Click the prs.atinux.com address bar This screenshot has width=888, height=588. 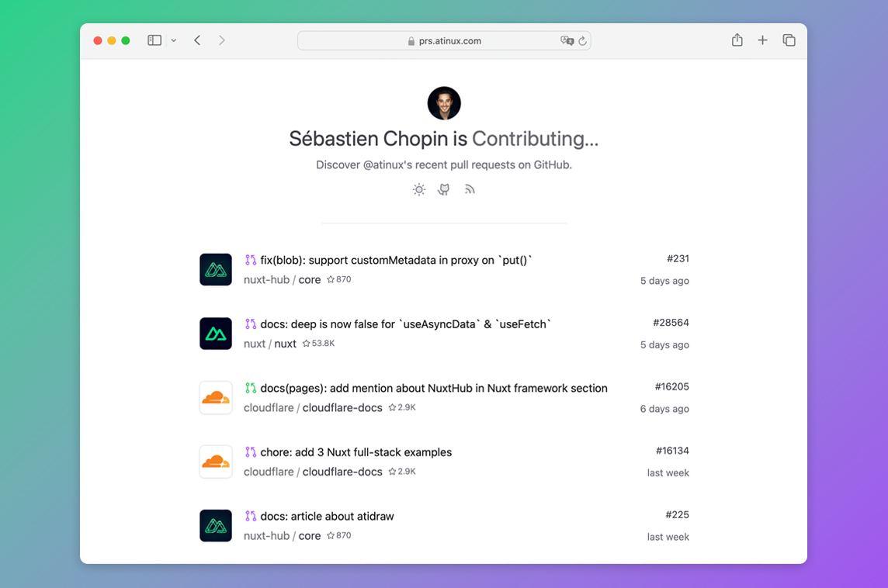point(444,41)
